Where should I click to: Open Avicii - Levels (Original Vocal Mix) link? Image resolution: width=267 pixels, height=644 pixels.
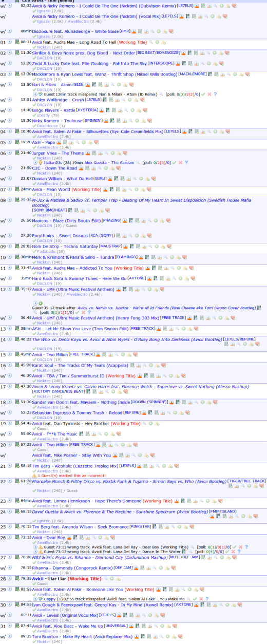pos(65,615)
